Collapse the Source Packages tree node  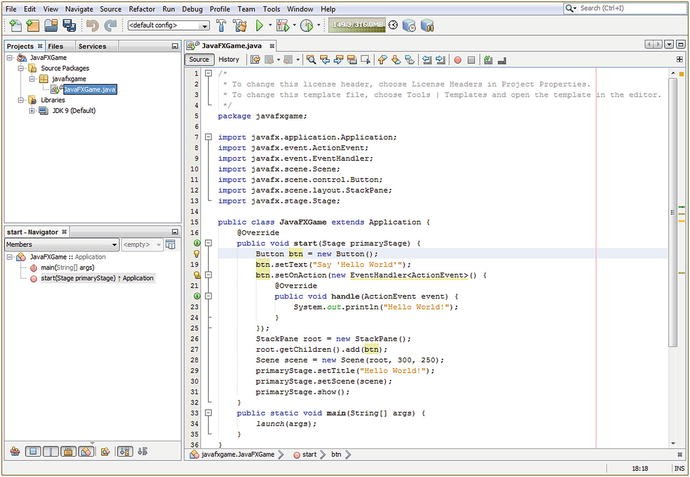(x=21, y=68)
